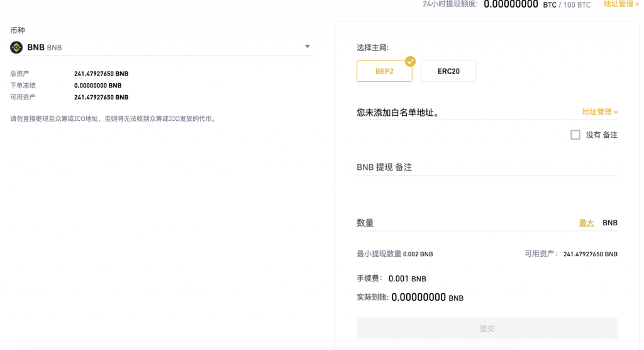This screenshot has height=350, width=644.
Task: Click the 总资产 total balance value
Action: [101, 74]
